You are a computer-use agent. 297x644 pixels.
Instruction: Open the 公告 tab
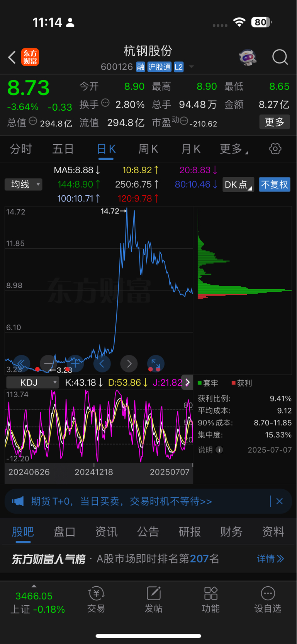pyautogui.click(x=148, y=531)
